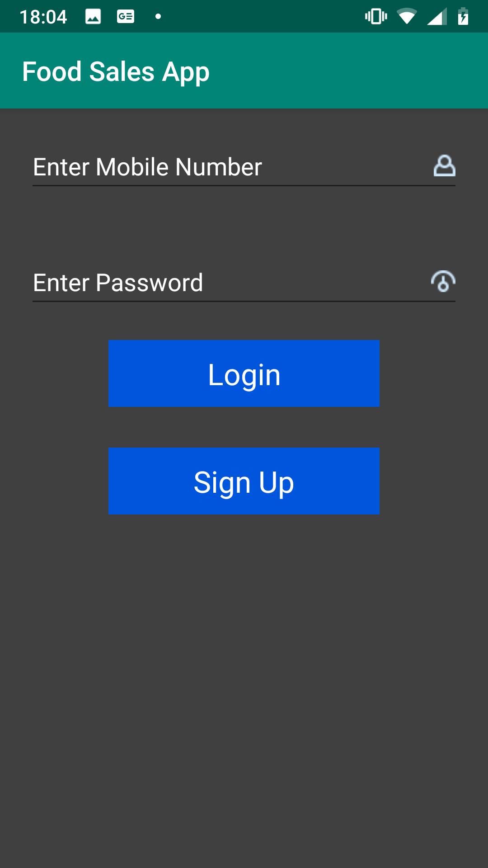Tap the cellular signal strength icon

[x=436, y=17]
